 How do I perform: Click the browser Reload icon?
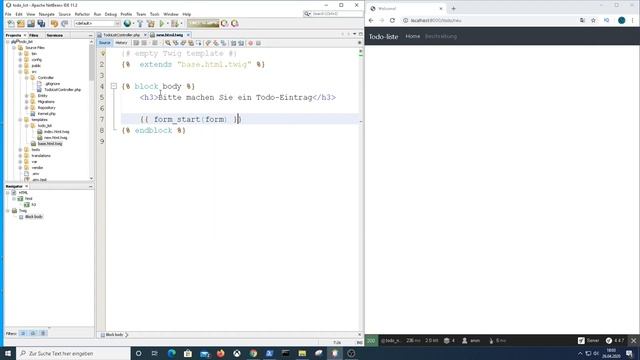point(392,20)
